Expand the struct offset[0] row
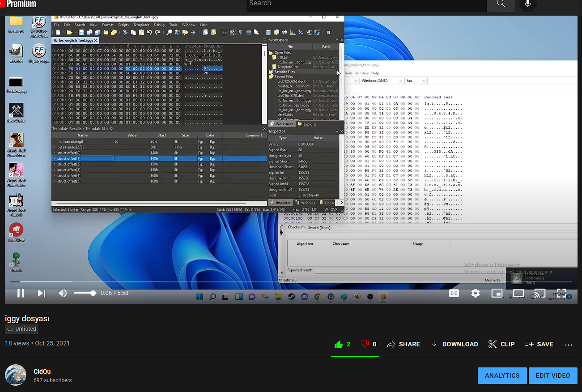Image resolution: width=582 pixels, height=392 pixels. pos(55,153)
